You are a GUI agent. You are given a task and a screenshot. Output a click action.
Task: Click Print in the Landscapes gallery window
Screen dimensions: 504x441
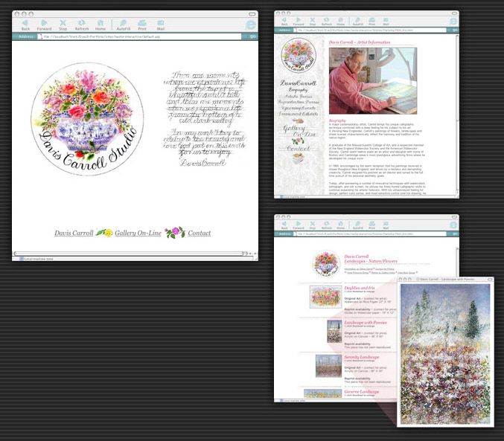tap(372, 225)
